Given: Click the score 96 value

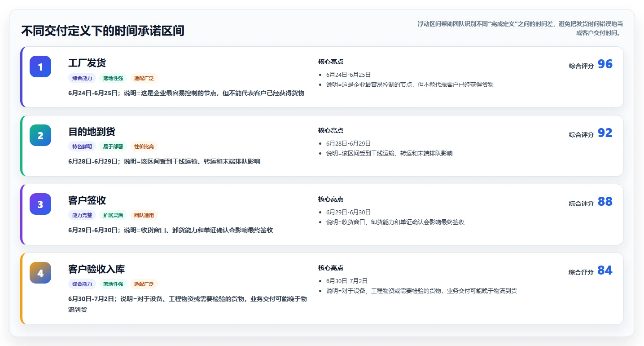Looking at the screenshot, I should 605,64.
